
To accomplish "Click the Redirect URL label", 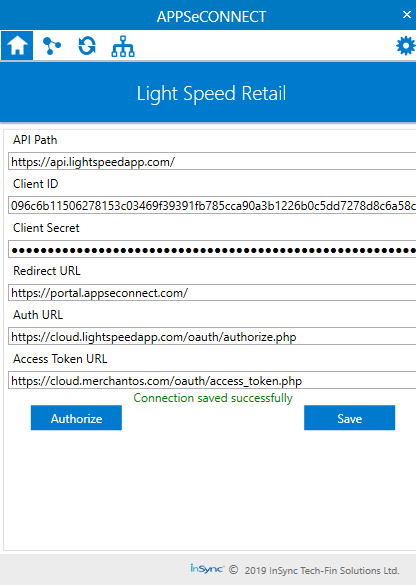I will (47, 271).
